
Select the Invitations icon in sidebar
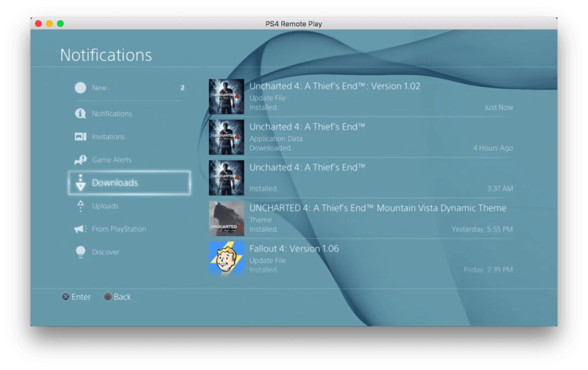pyautogui.click(x=80, y=137)
